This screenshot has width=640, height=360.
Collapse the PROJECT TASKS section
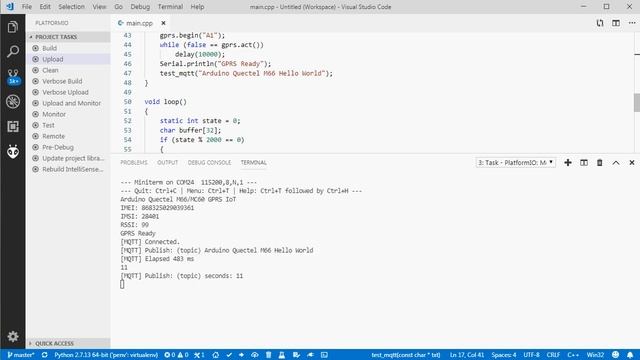69,37
